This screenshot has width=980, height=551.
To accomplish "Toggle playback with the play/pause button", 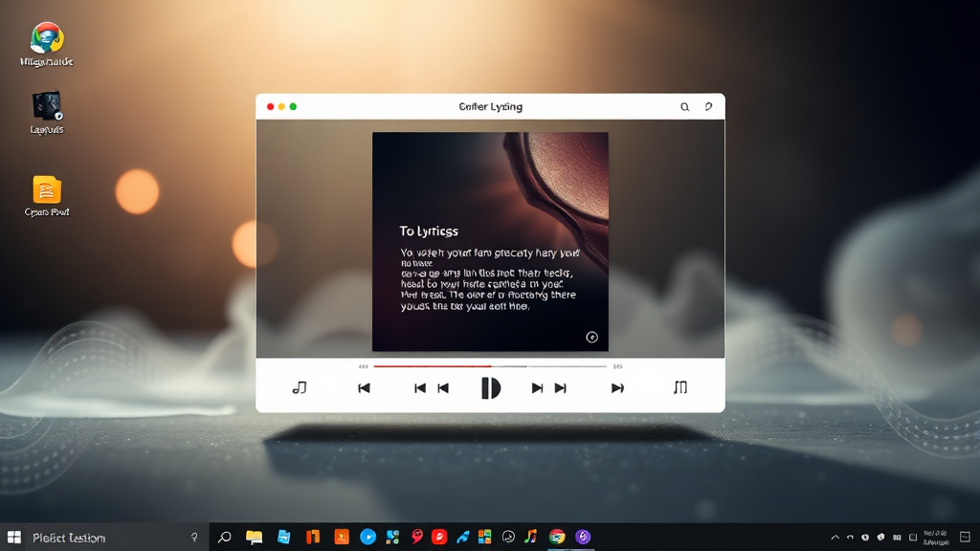I will 491,388.
